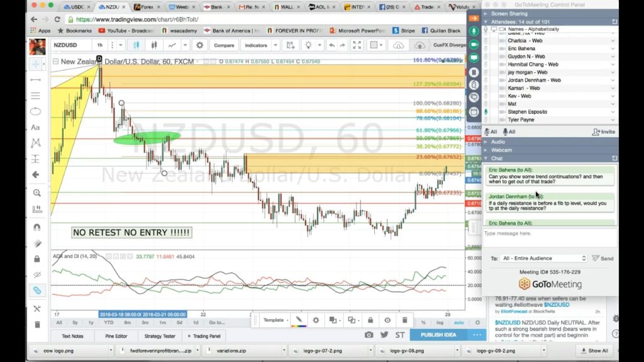Click the PUBLISH IDEA button

pyautogui.click(x=438, y=334)
